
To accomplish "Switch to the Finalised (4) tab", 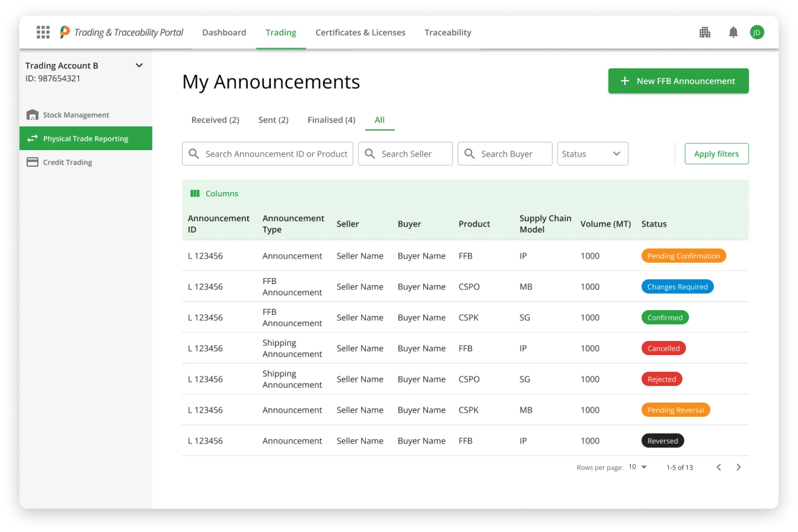I will 331,120.
